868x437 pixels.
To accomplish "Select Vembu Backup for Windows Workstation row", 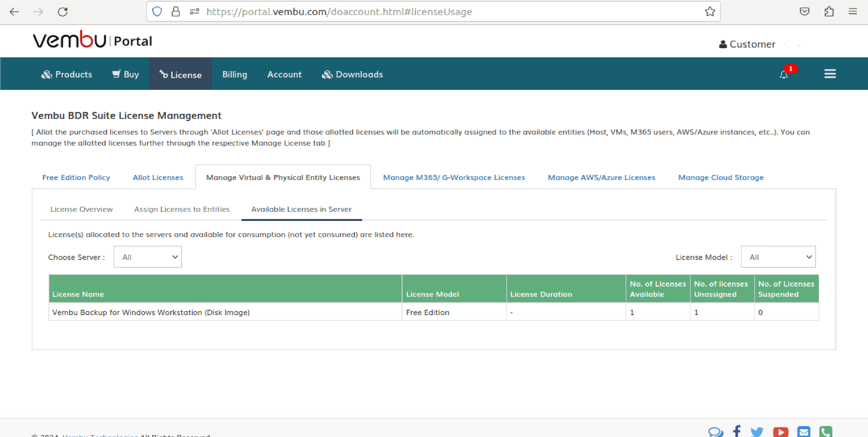I will click(434, 312).
